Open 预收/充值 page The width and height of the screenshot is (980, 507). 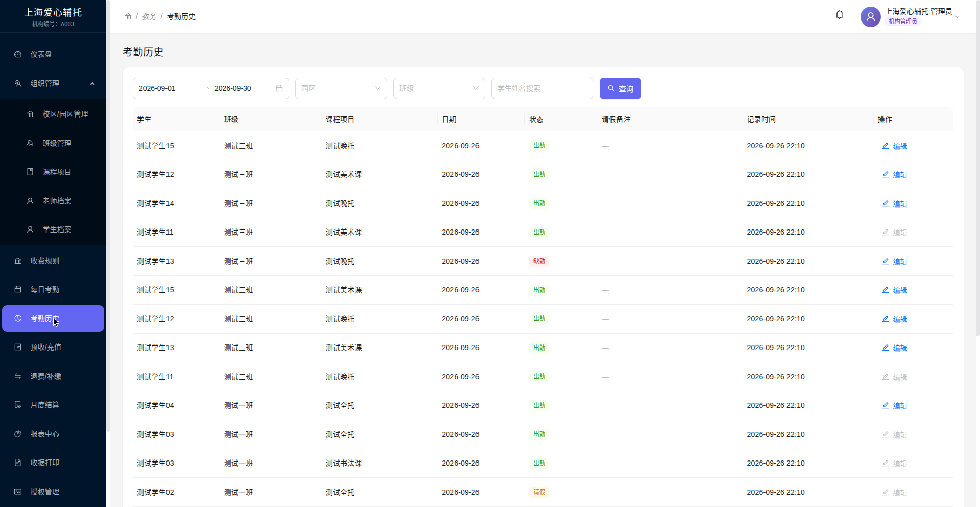coord(53,347)
